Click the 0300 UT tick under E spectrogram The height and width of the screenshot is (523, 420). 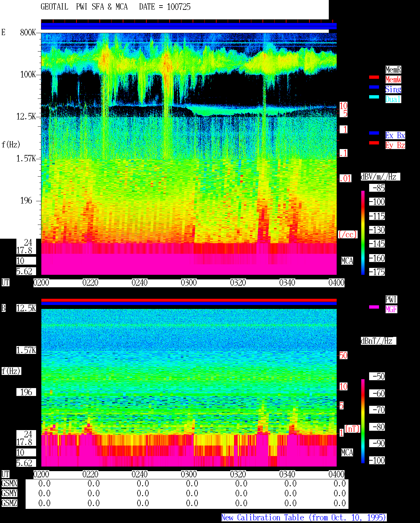(x=189, y=283)
